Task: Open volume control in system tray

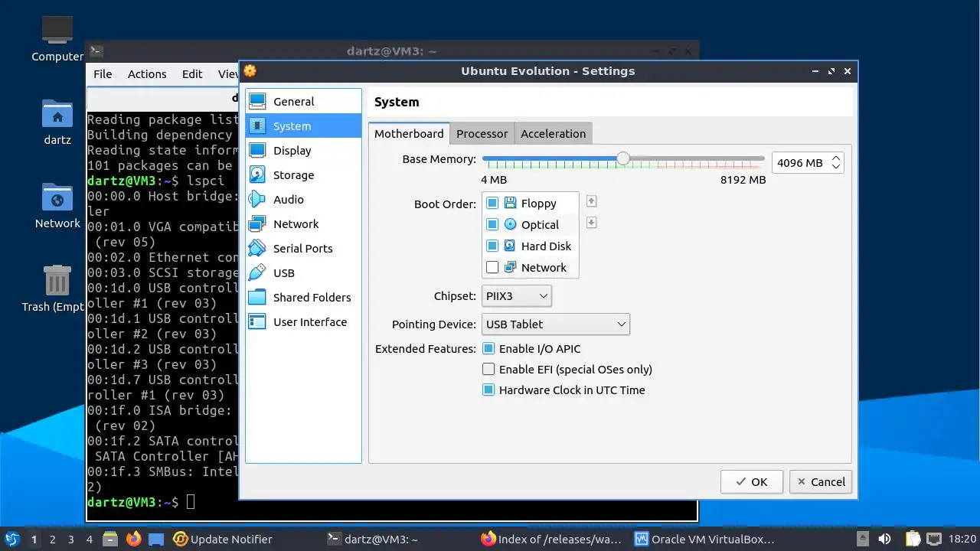Action: pos(885,539)
